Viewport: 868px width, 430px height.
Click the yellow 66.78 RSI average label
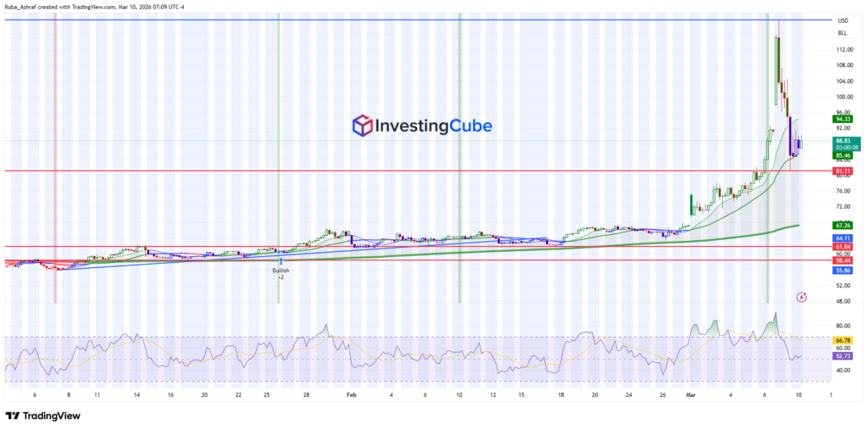(843, 339)
